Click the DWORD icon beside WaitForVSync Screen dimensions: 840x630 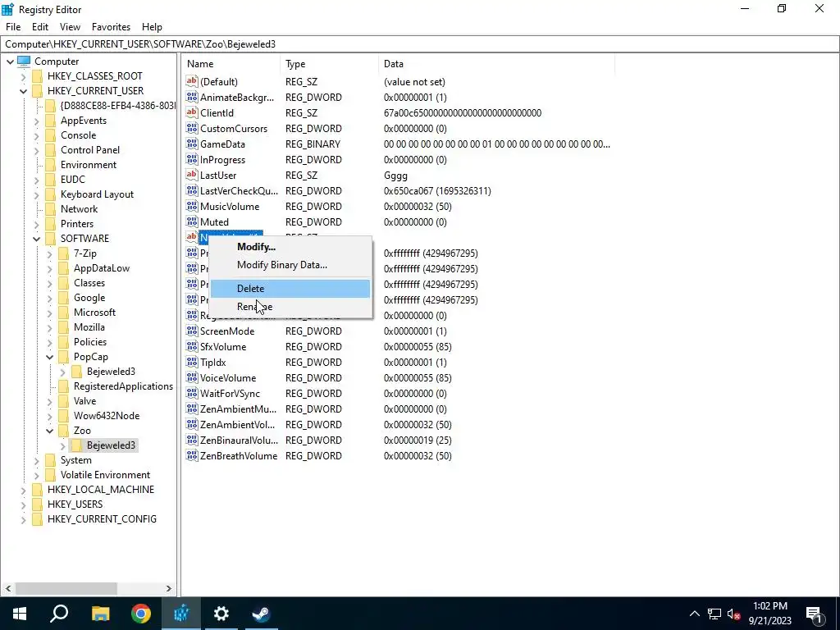(192, 393)
